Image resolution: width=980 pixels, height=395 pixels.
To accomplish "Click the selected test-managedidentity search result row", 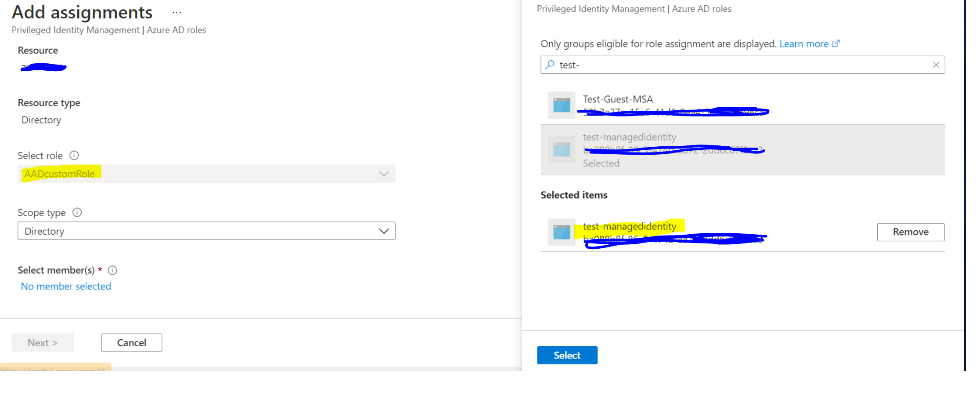I will 742,150.
